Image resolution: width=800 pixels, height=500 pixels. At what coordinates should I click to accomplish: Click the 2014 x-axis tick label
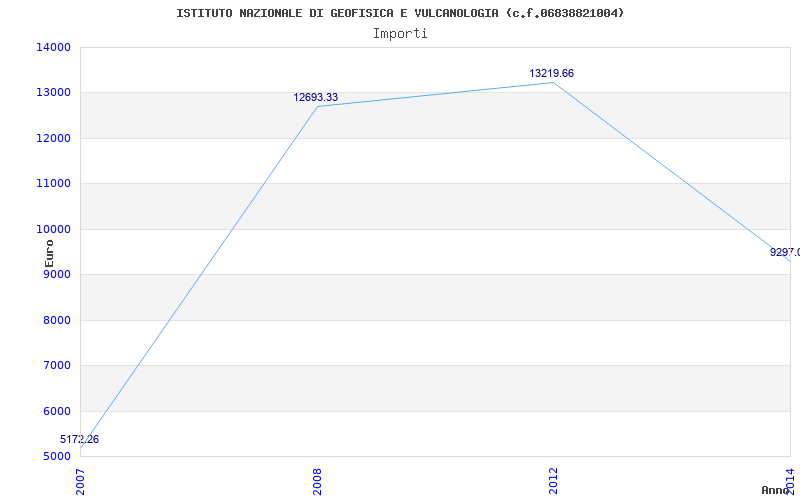(x=790, y=481)
